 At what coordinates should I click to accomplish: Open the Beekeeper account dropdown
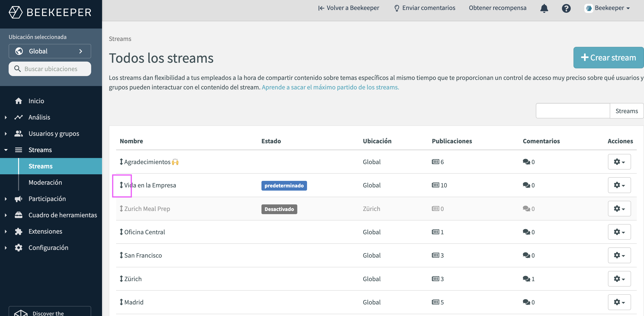607,8
